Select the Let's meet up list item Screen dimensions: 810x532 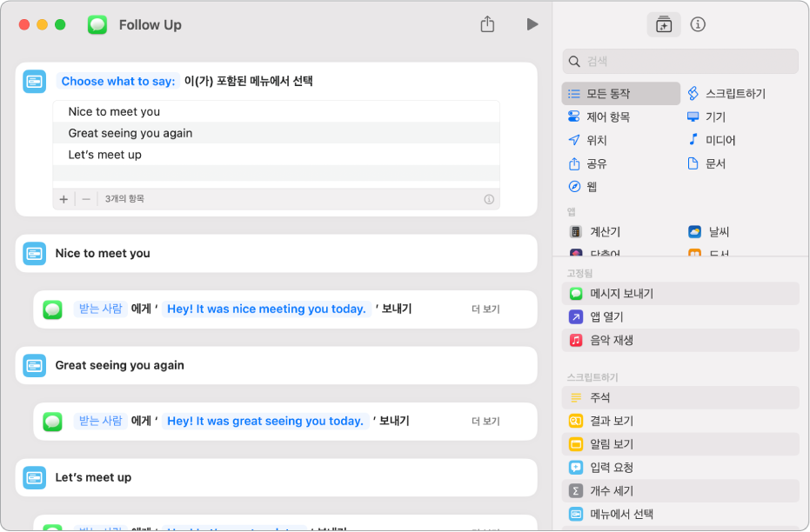277,155
